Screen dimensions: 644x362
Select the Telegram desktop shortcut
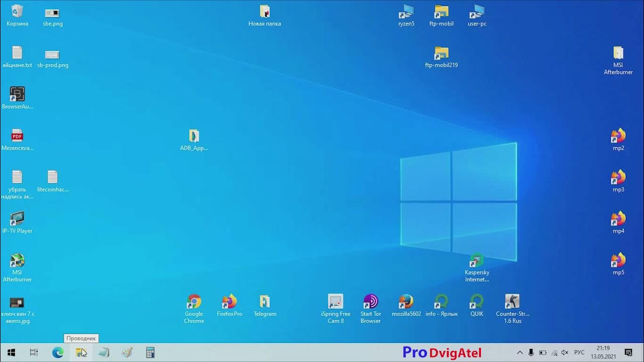click(x=265, y=306)
